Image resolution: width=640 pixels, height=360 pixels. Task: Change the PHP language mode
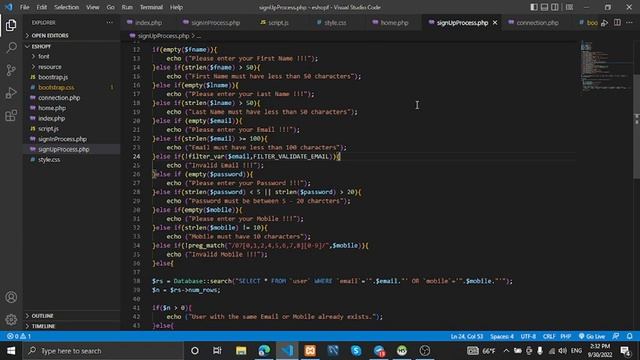[x=566, y=336]
